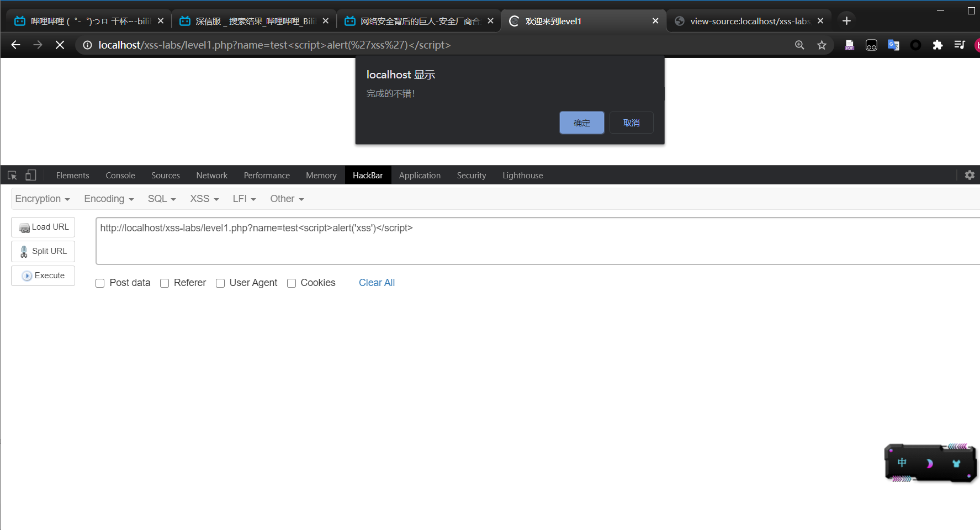The width and height of the screenshot is (980, 530).
Task: Expand the SQL dropdown
Action: click(x=162, y=199)
